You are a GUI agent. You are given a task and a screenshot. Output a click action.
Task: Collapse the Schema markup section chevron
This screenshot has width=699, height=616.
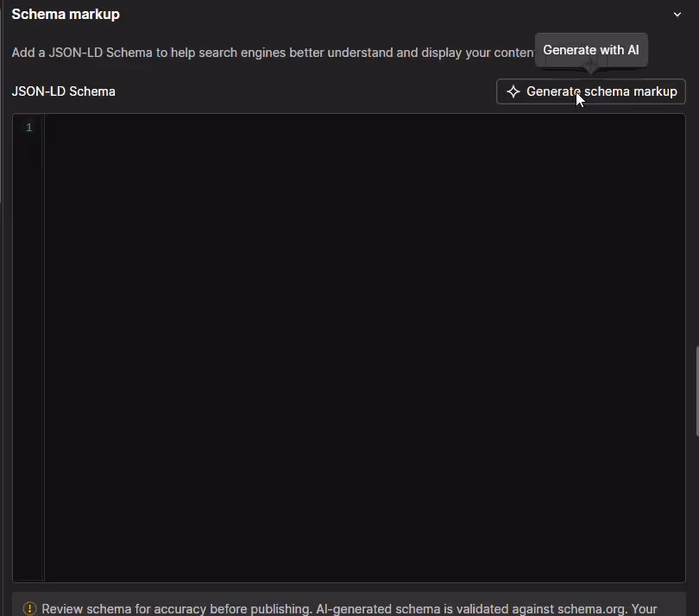[x=677, y=15]
